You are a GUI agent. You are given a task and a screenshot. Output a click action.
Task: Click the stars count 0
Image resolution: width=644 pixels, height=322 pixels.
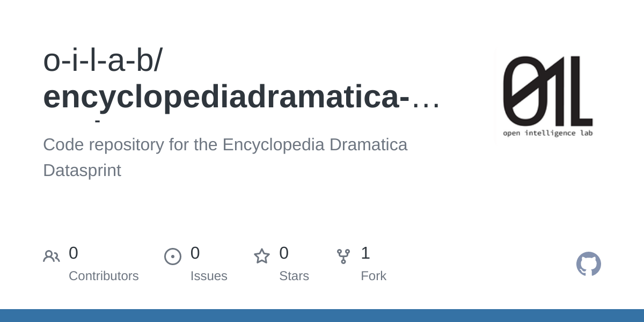click(x=284, y=253)
